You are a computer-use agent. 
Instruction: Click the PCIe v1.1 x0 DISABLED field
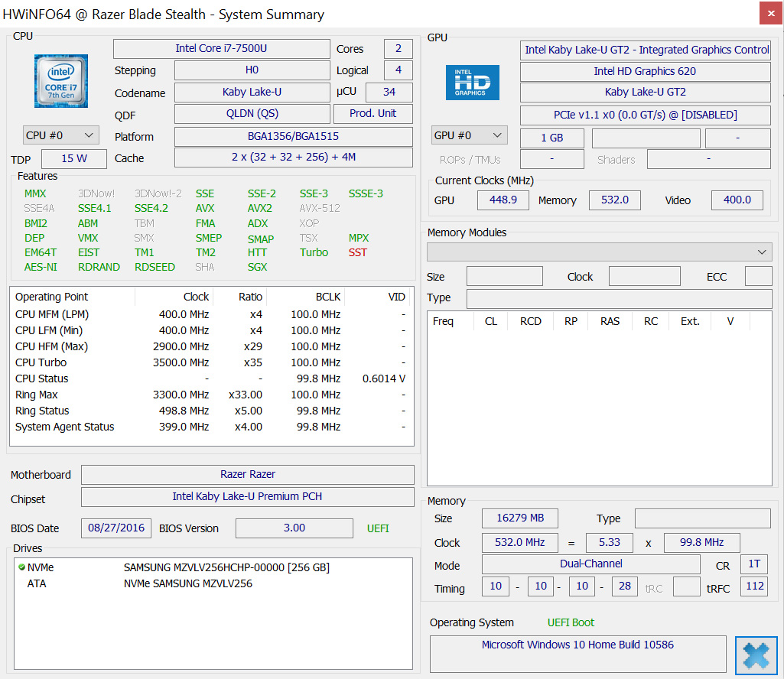pos(645,115)
